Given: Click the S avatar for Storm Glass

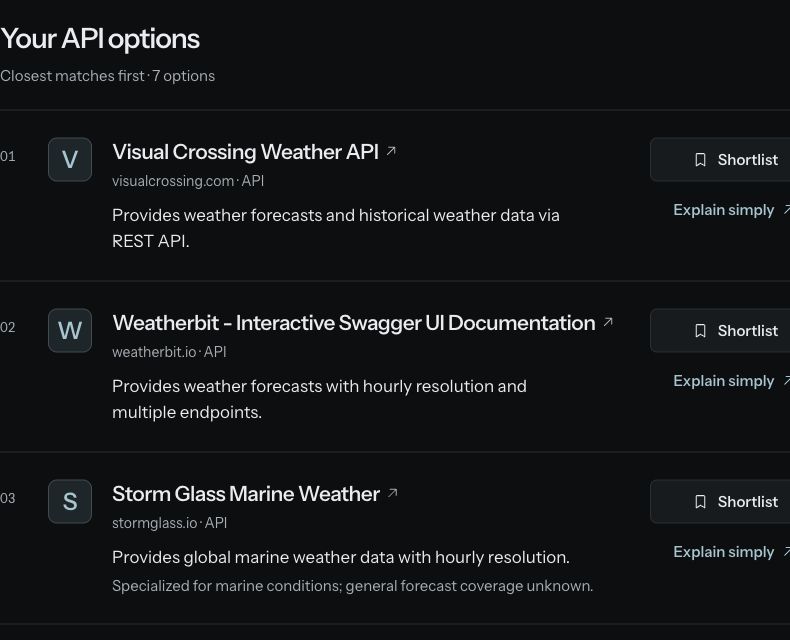Looking at the screenshot, I should point(70,501).
